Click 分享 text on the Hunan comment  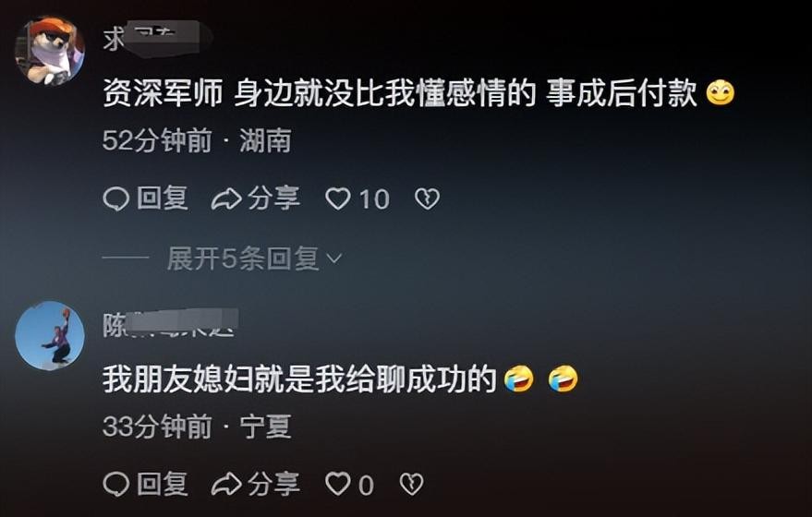click(274, 198)
